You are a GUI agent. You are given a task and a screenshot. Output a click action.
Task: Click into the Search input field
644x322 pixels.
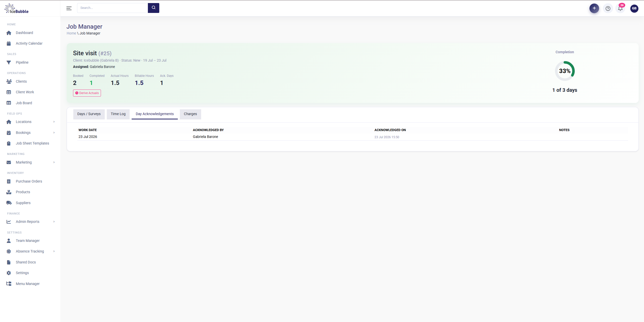[112, 8]
